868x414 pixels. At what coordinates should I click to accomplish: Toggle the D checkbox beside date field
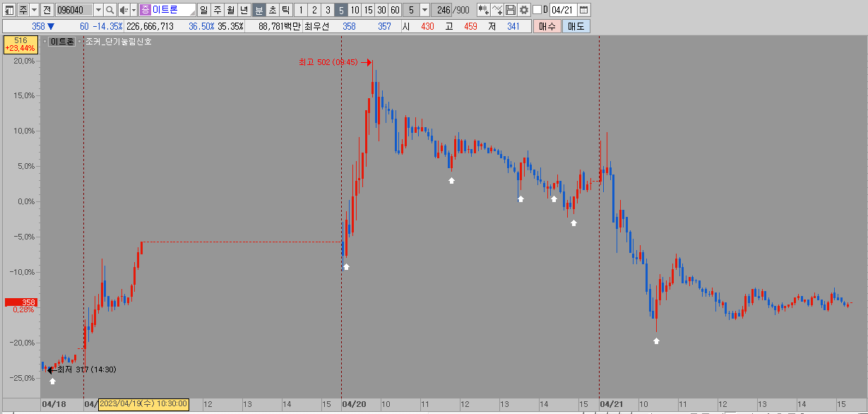click(537, 10)
